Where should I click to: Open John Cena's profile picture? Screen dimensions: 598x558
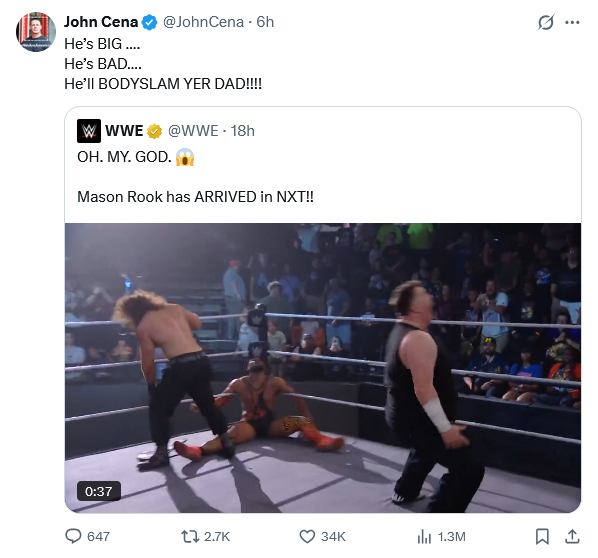click(36, 32)
